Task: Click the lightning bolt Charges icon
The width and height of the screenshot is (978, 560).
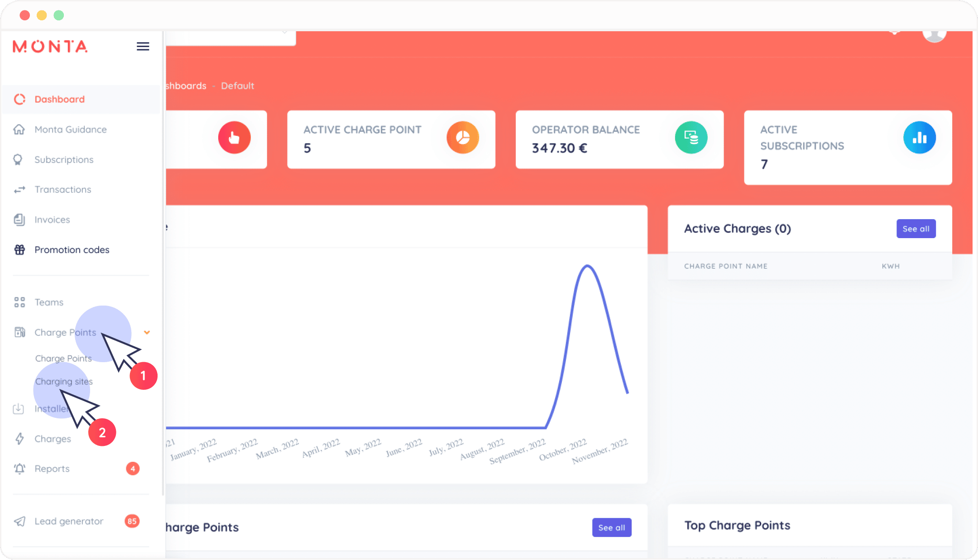Action: pos(19,439)
